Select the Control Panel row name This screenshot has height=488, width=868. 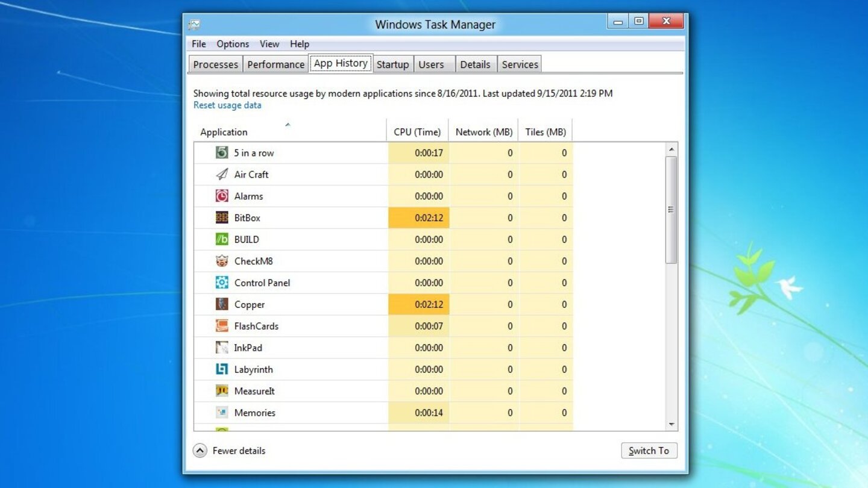[262, 283]
